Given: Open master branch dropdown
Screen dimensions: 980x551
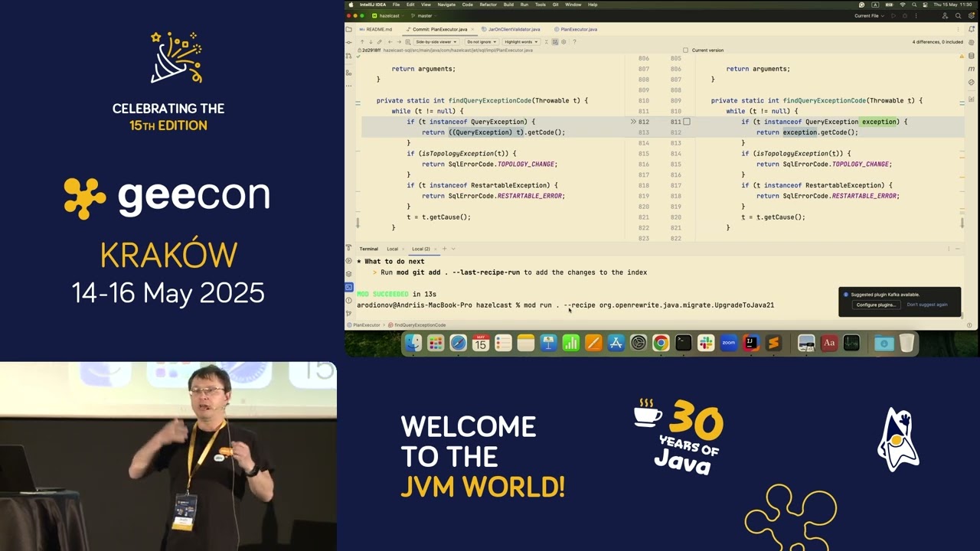Looking at the screenshot, I should click(423, 15).
